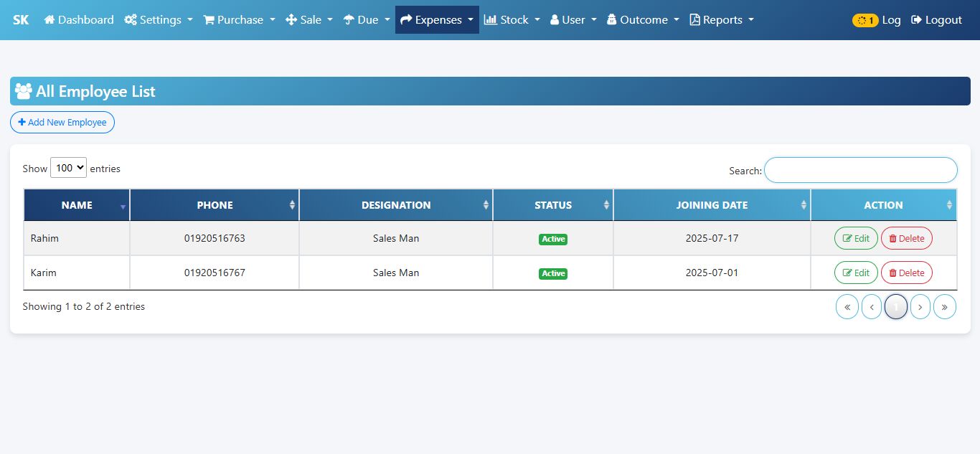Click the Expenses share arrow icon
Viewport: 980px width, 454px height.
[406, 20]
